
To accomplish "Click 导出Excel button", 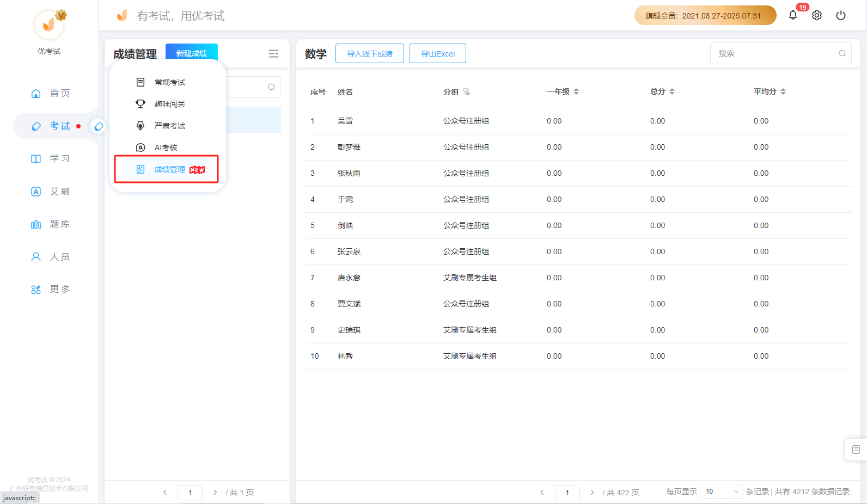I will click(438, 53).
